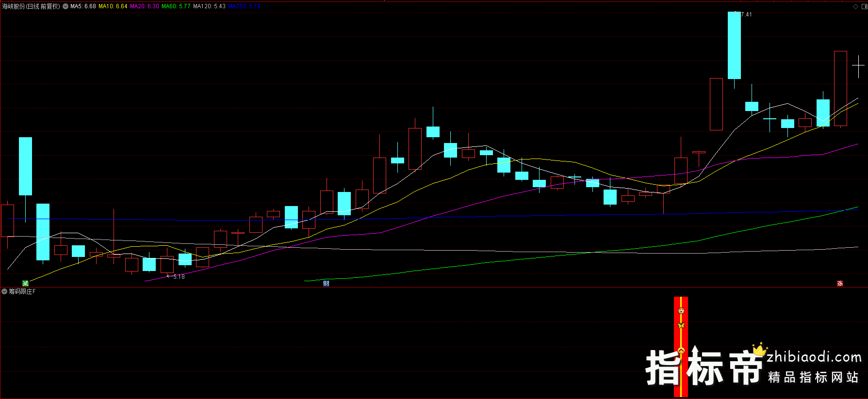Click the MA250: 5.74 label
The width and height of the screenshot is (868, 399).
[244, 6]
